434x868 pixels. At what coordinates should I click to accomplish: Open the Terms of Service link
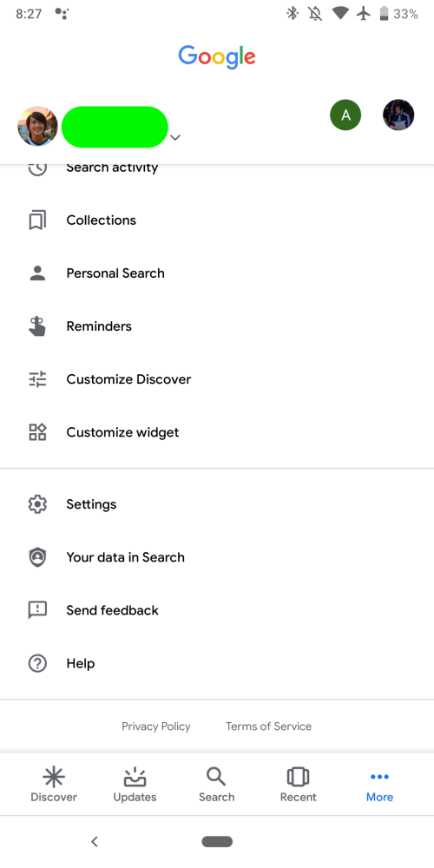pos(268,727)
